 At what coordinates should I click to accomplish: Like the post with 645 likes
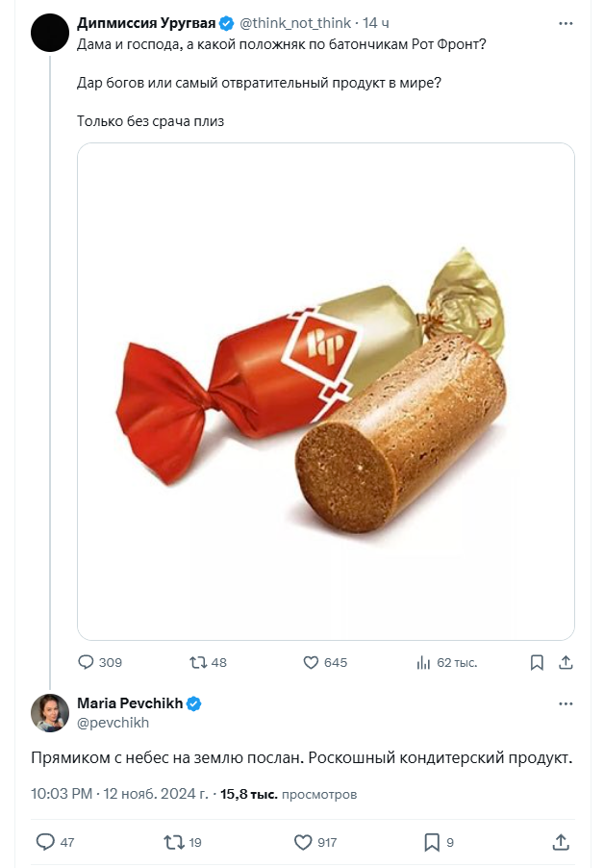(x=311, y=662)
